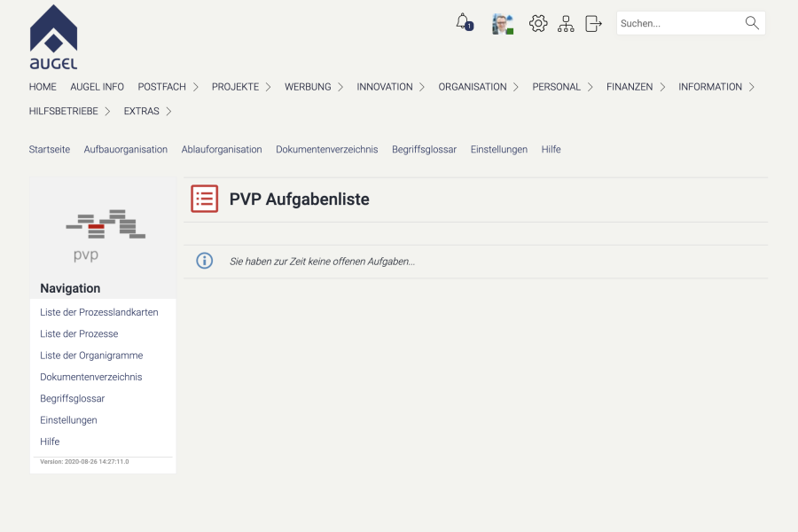Open settings gear icon in header
This screenshot has width=798, height=532.
(538, 24)
